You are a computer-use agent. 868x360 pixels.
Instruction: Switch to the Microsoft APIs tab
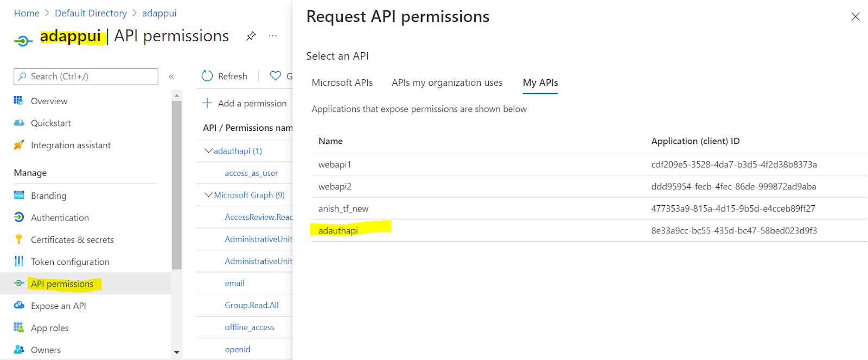342,83
